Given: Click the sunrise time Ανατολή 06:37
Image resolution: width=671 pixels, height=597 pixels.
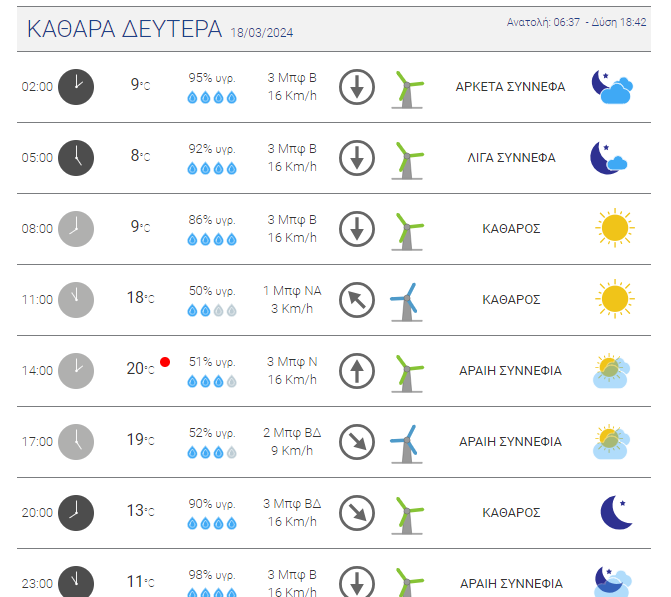Looking at the screenshot, I should tap(543, 22).
